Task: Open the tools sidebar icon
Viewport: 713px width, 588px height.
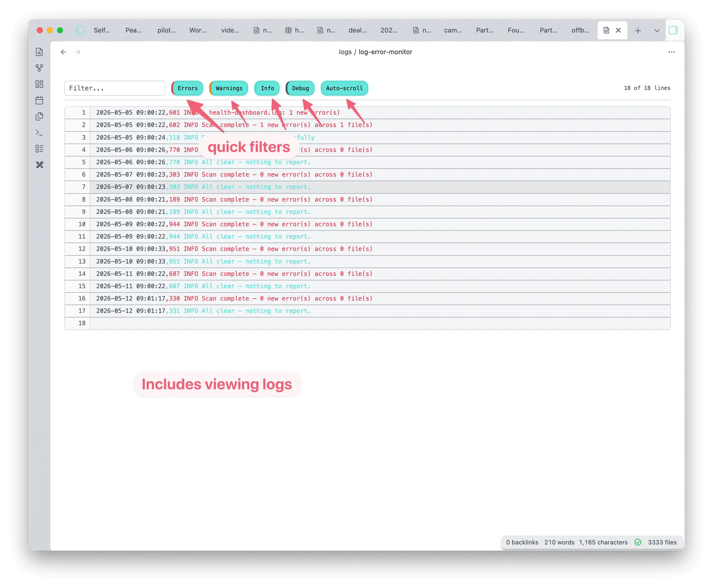Action: pyautogui.click(x=39, y=165)
